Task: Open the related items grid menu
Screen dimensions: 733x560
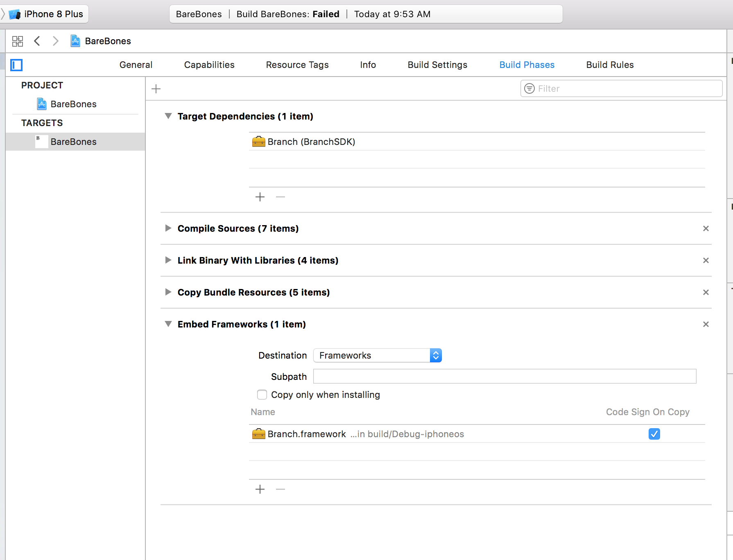Action: point(18,41)
